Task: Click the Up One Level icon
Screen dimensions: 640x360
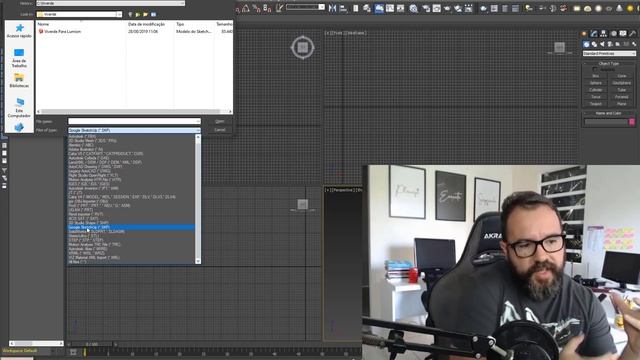Action: point(138,14)
